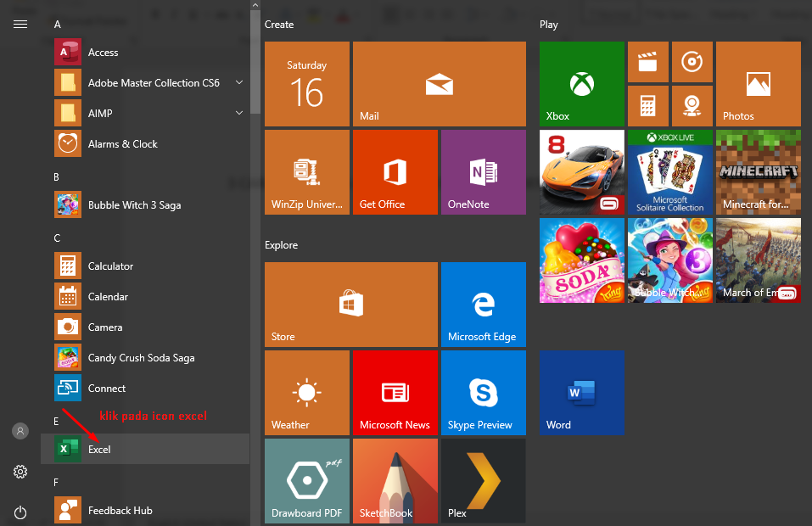This screenshot has width=812, height=526.
Task: Open the Xbox tile
Action: 581,84
